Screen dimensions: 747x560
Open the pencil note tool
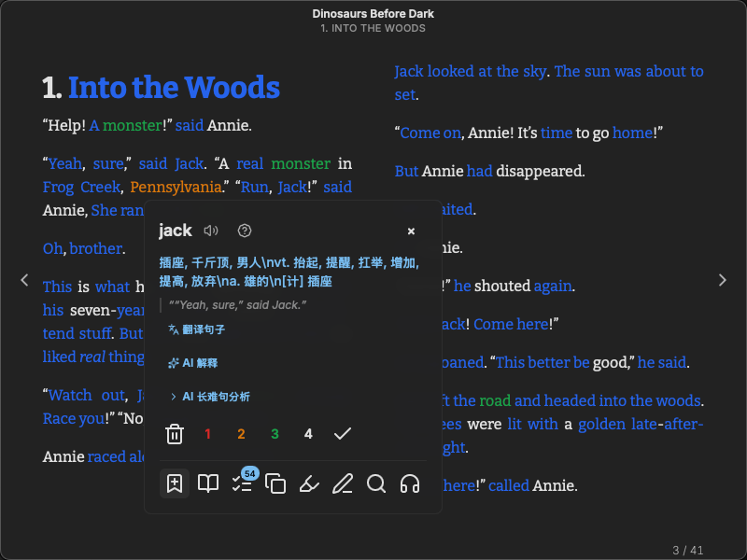click(x=343, y=483)
